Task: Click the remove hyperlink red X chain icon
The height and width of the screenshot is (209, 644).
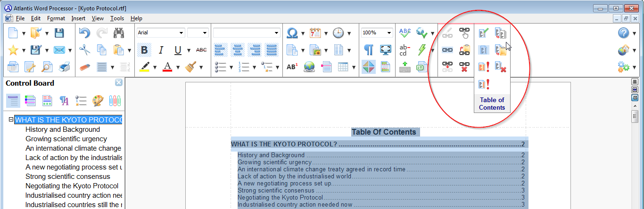Action: (464, 67)
